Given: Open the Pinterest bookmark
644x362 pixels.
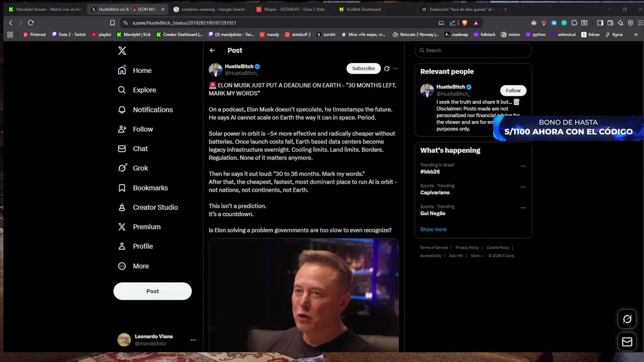Looking at the screenshot, I should 34,35.
